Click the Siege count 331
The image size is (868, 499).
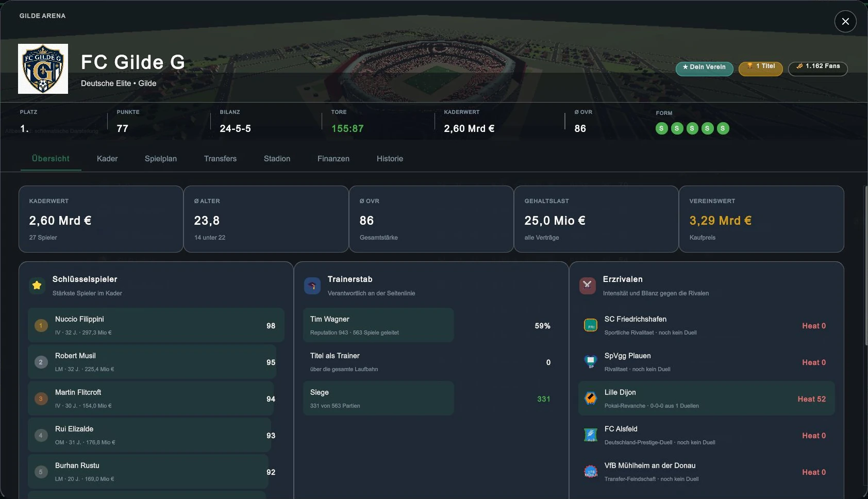point(544,399)
